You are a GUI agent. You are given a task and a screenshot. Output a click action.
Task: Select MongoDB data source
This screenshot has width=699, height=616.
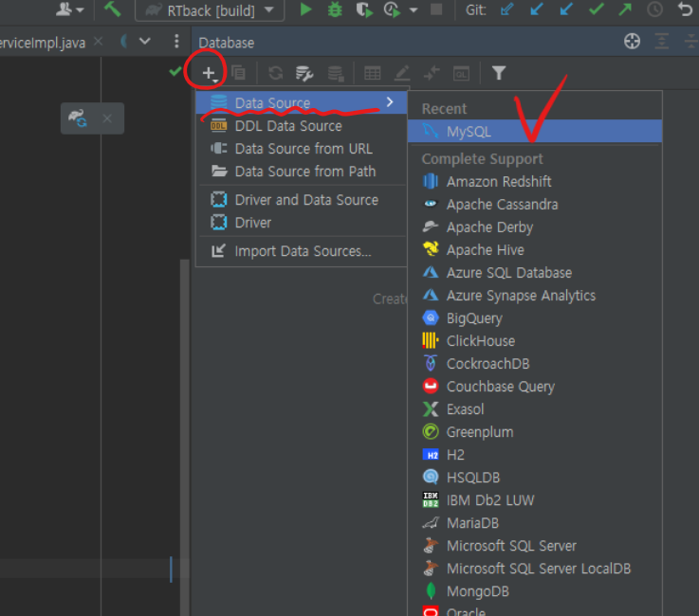[x=535, y=591]
